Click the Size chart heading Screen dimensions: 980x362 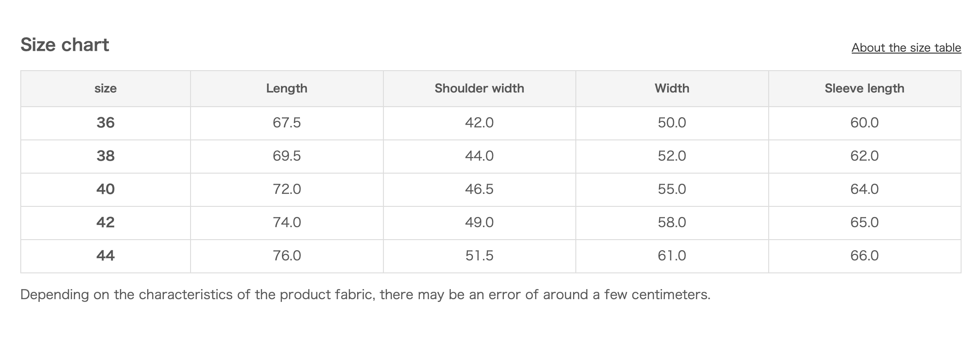coord(65,45)
